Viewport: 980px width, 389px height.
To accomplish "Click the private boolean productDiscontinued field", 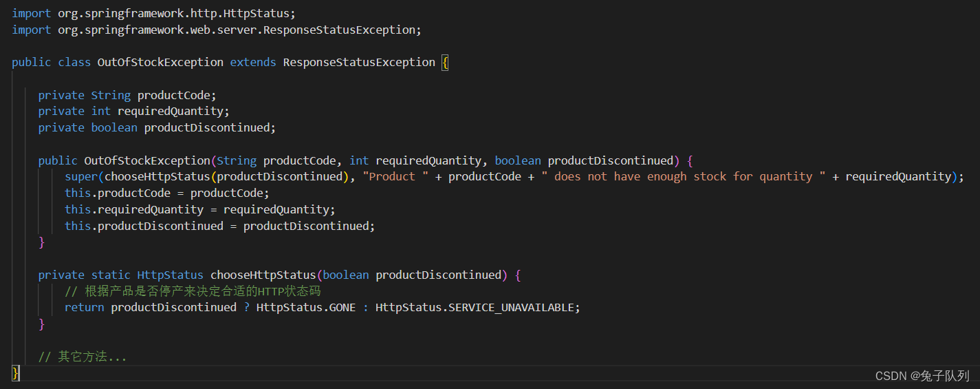I will pos(157,127).
